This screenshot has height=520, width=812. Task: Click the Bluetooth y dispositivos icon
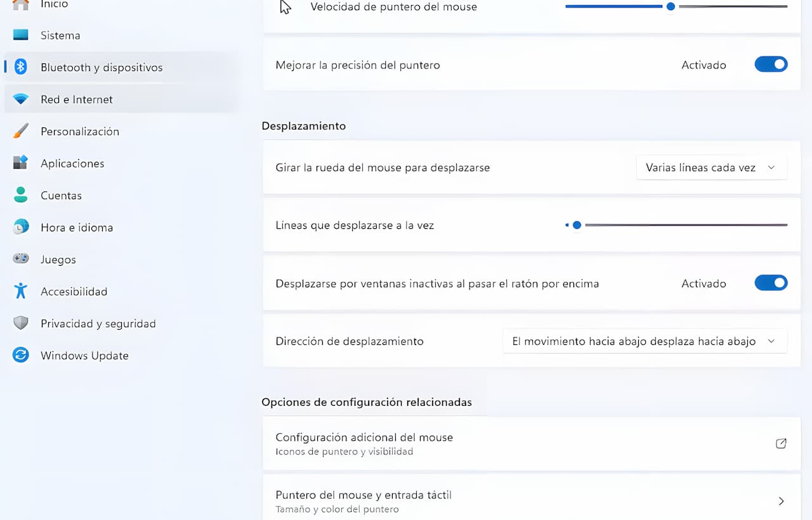(21, 67)
